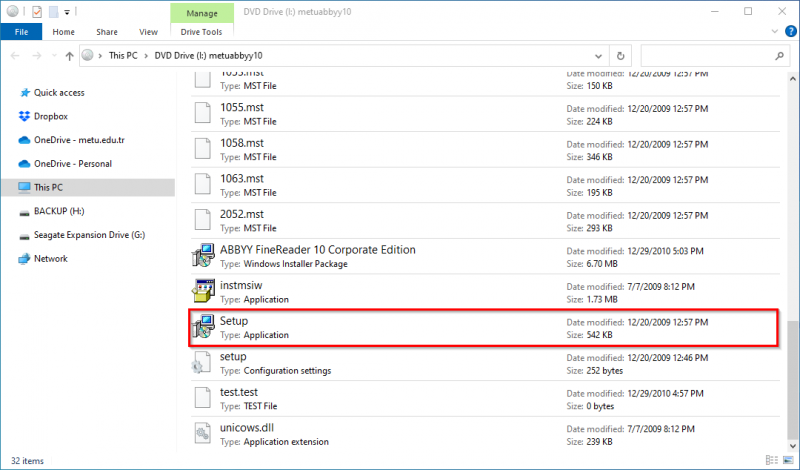Open the BACKUP (H:) drive icon

[x=24, y=212]
